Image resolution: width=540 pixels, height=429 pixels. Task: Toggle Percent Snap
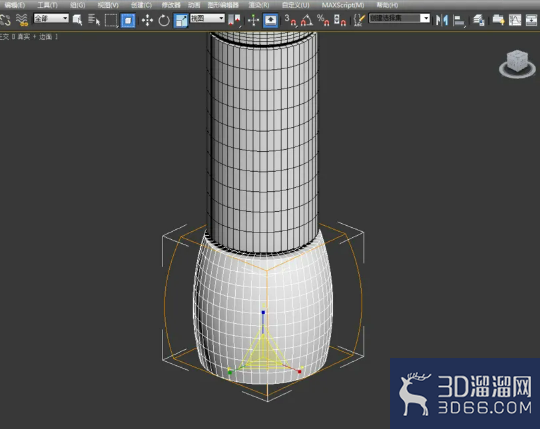tap(323, 20)
